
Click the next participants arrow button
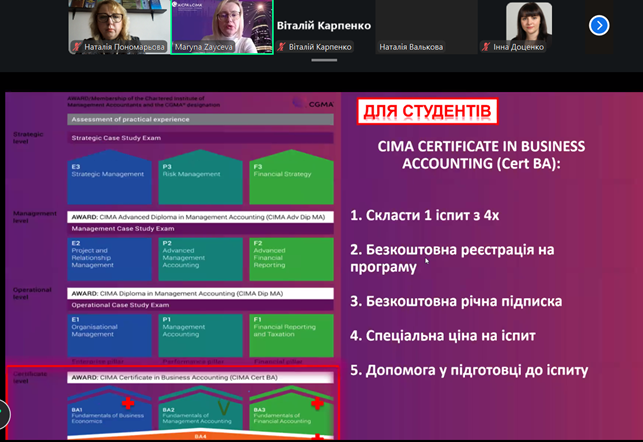pyautogui.click(x=599, y=25)
